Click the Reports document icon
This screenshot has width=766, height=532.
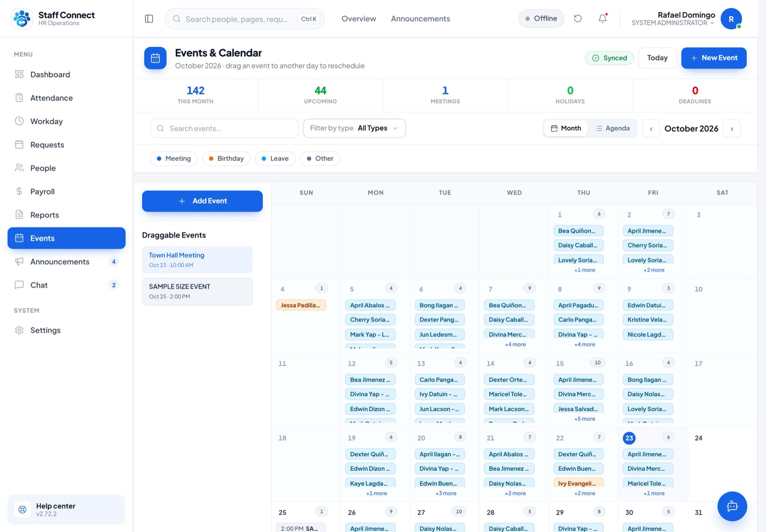click(19, 215)
